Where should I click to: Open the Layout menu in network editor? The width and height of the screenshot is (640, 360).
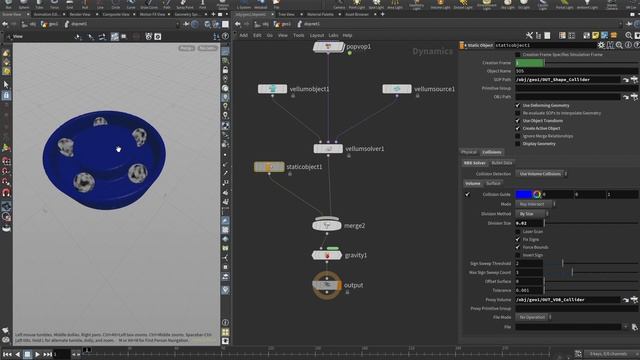pos(317,36)
